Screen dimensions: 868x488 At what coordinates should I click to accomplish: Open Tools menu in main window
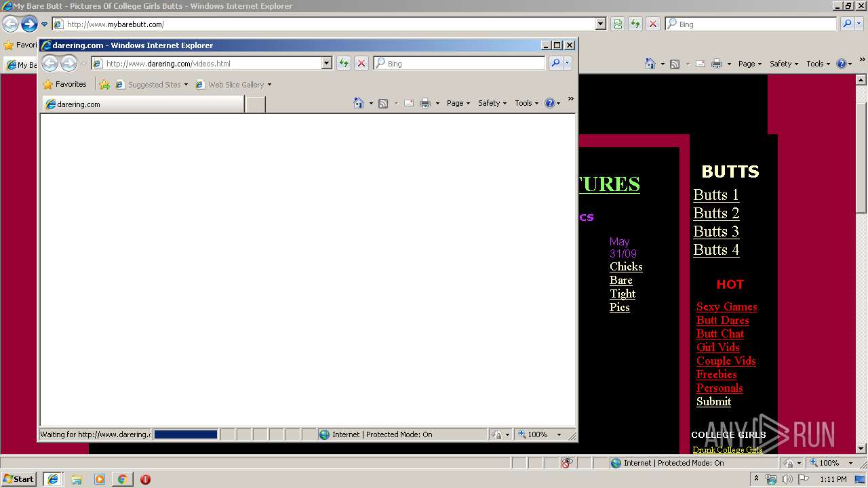coord(818,64)
